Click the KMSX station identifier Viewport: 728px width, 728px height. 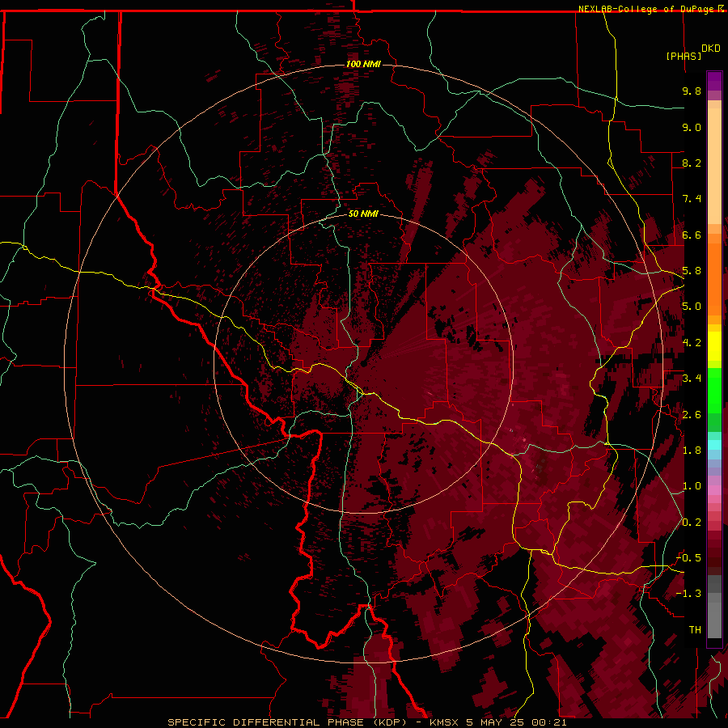tap(446, 722)
